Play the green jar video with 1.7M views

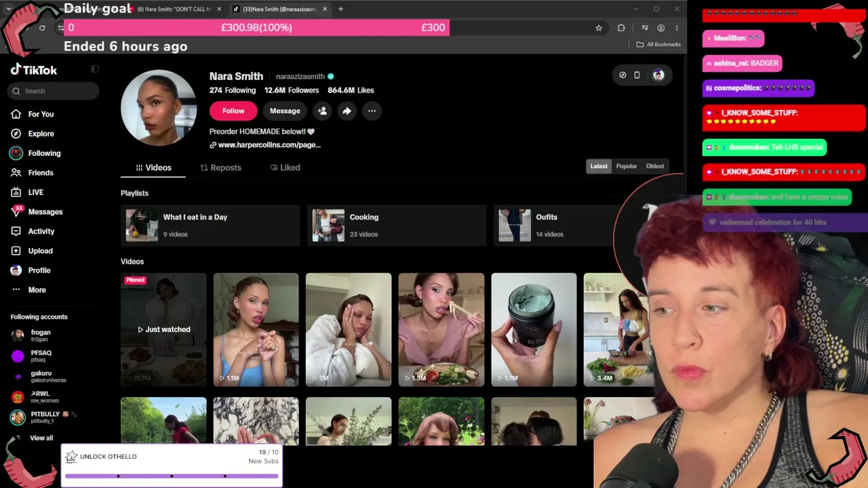[534, 330]
